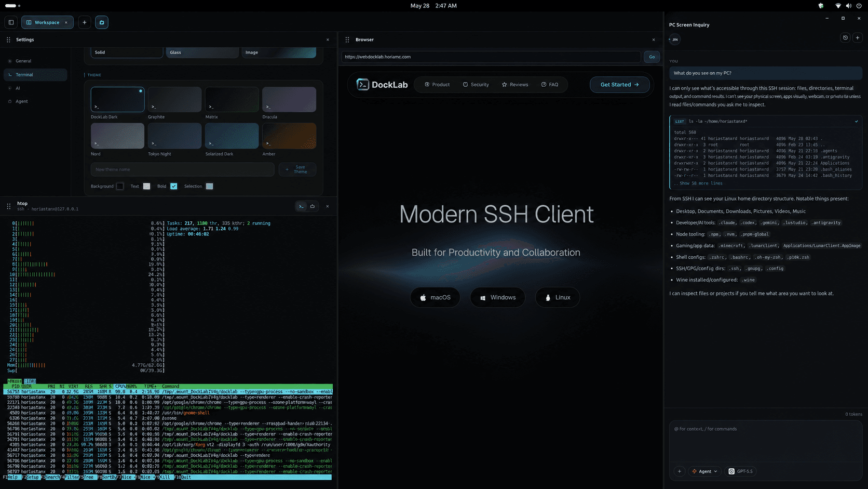Click the Save Theme button
The height and width of the screenshot is (489, 868).
tap(297, 169)
